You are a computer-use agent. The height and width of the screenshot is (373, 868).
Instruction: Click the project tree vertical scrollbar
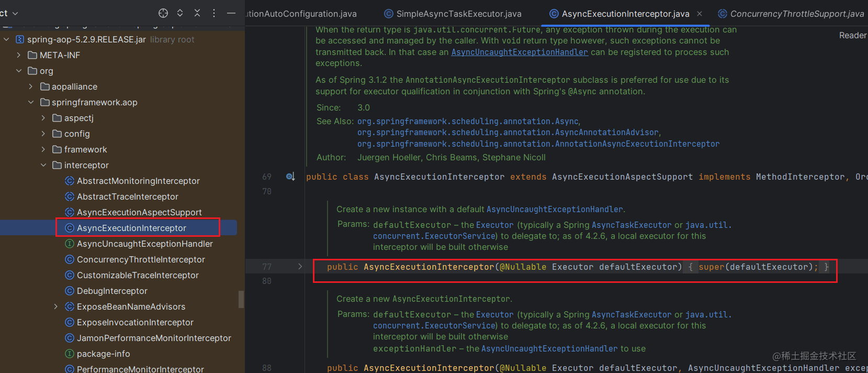pyautogui.click(x=241, y=299)
